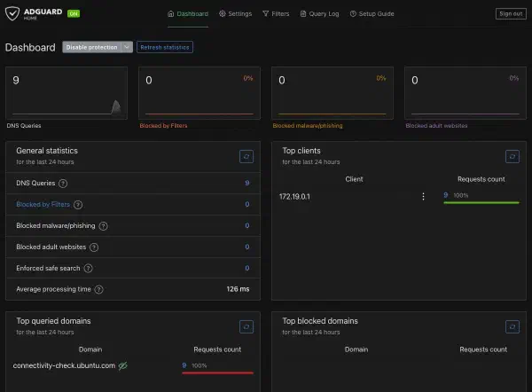Click the Settings gear icon in navigation
532x392 pixels.
(223, 13)
